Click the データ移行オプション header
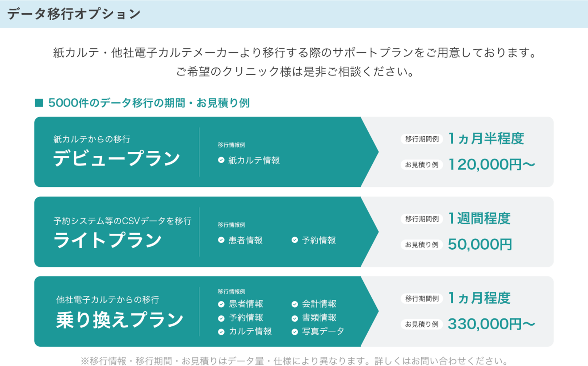This screenshot has width=588, height=366. point(74,14)
